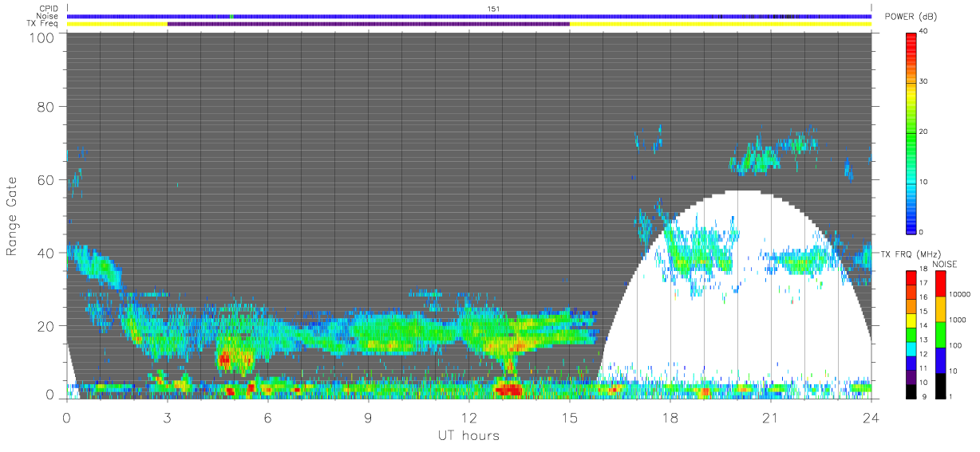Click the x-axis tick label '15'
This screenshot has height=452, width=980.
[x=569, y=417]
